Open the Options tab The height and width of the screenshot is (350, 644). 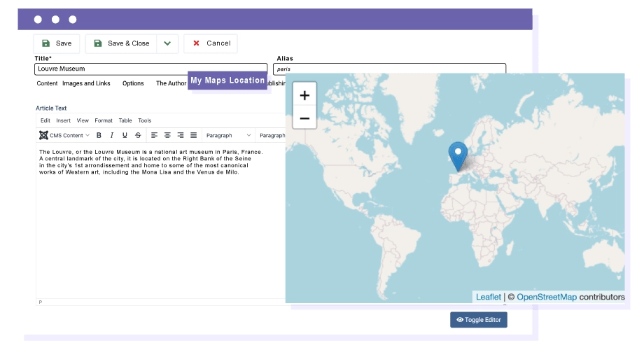coord(133,83)
